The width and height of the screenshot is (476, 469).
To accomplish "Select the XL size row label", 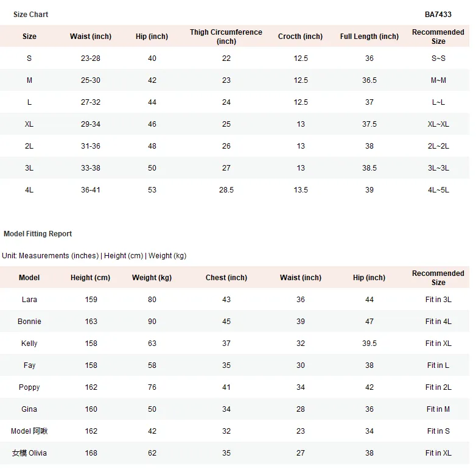I will click(x=29, y=124).
